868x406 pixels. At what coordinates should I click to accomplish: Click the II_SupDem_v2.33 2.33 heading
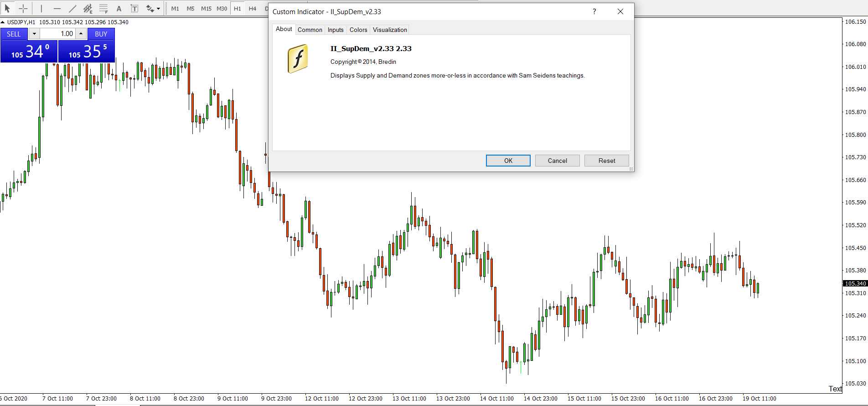click(371, 48)
